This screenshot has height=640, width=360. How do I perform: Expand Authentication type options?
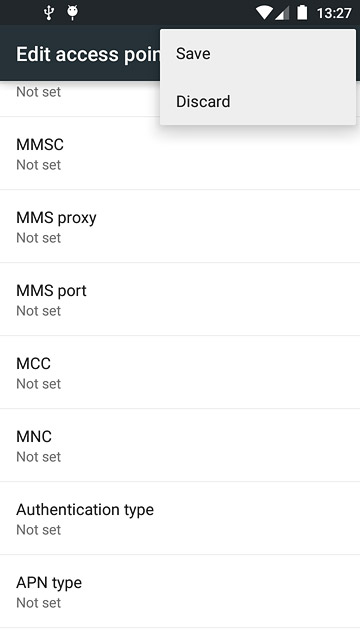point(180,519)
